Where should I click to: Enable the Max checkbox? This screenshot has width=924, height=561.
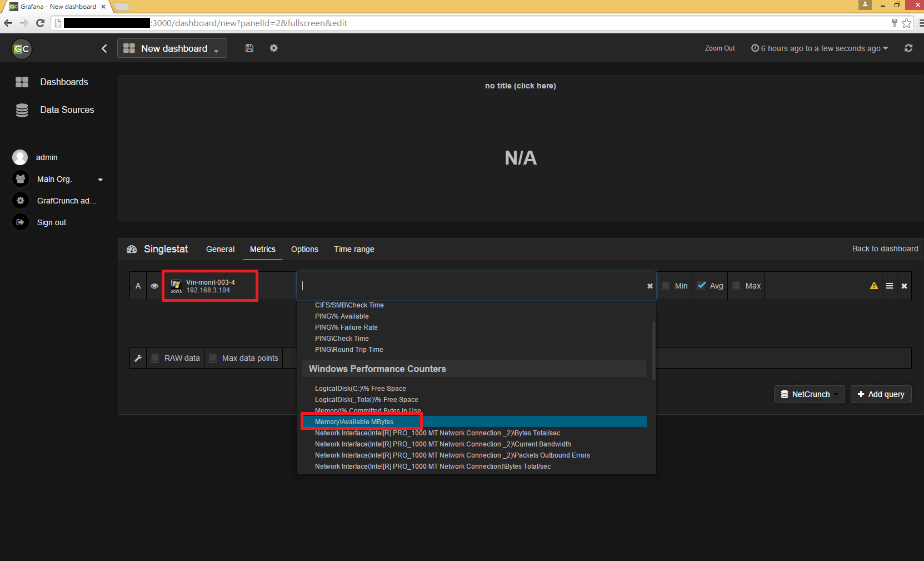point(736,286)
